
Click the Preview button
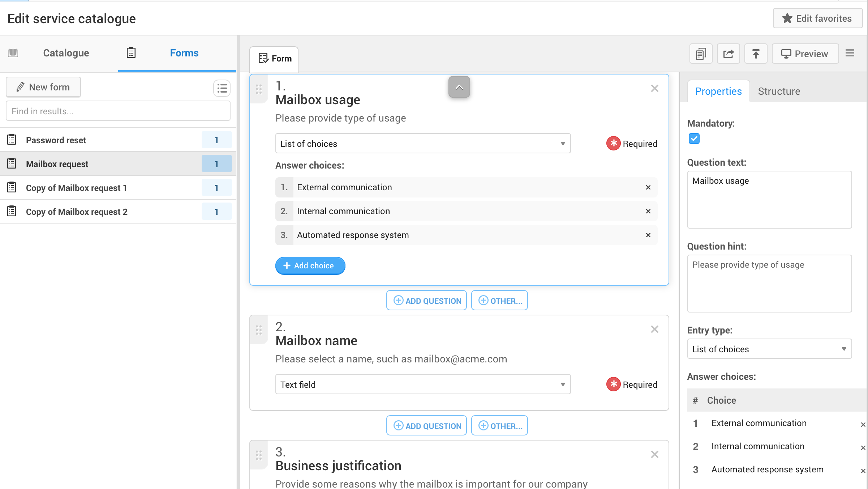(x=805, y=54)
